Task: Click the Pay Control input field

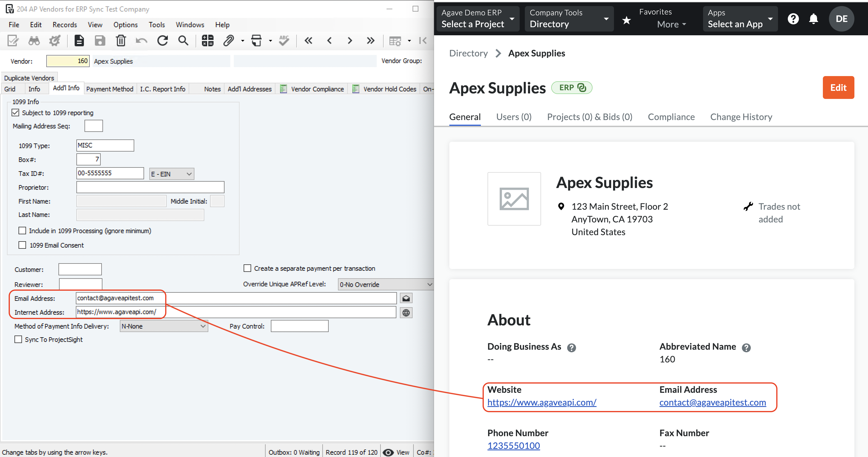Action: click(x=299, y=326)
